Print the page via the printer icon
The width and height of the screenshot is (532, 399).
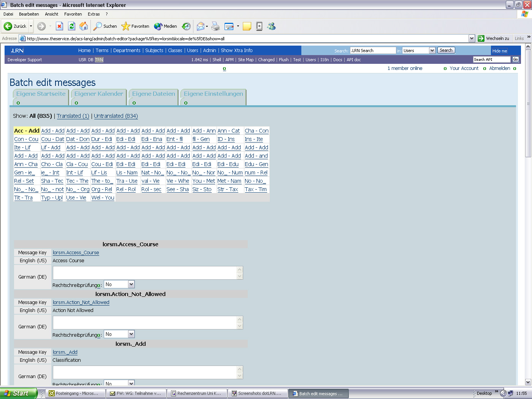point(215,26)
